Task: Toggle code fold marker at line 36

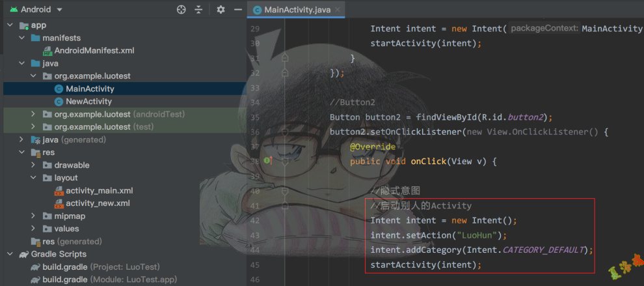Action: pos(285,132)
